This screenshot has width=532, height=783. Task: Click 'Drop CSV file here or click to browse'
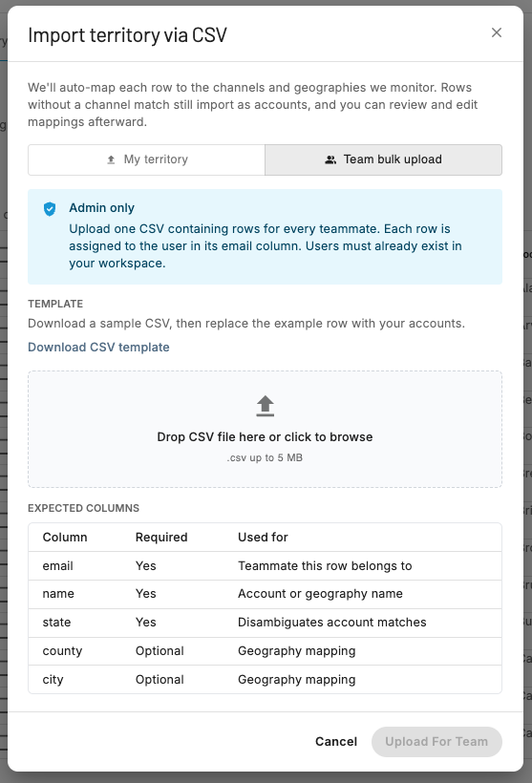point(265,437)
